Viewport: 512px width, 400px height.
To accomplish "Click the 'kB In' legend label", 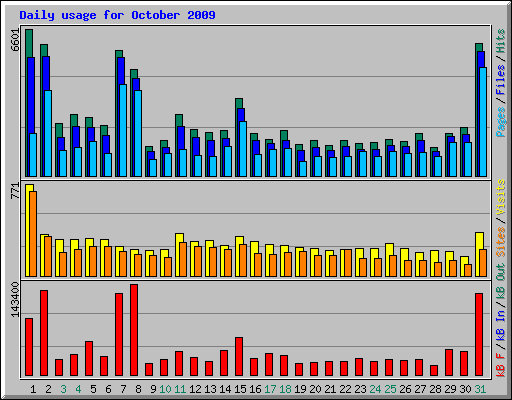I will (x=501, y=325).
